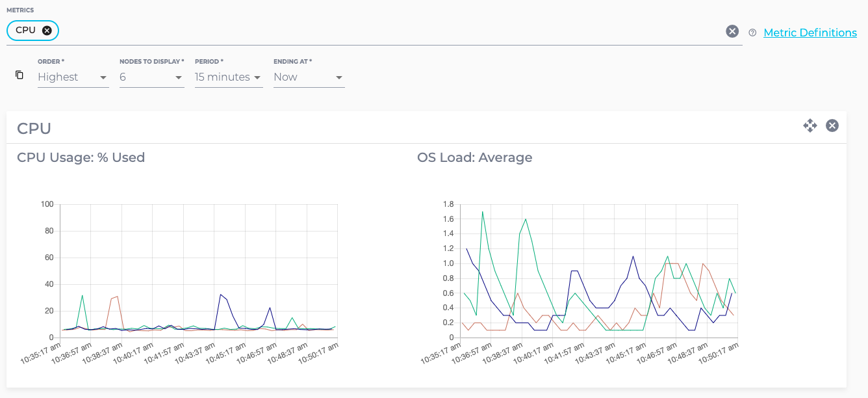This screenshot has width=868, height=398.
Task: Open the Metric Definitions link
Action: [x=811, y=32]
